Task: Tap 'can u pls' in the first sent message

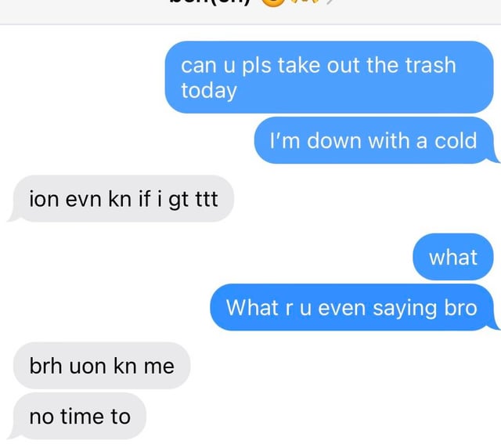Action: [226, 66]
